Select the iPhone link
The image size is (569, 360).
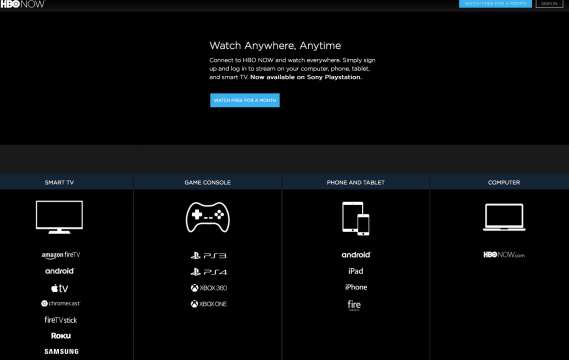[x=356, y=287]
